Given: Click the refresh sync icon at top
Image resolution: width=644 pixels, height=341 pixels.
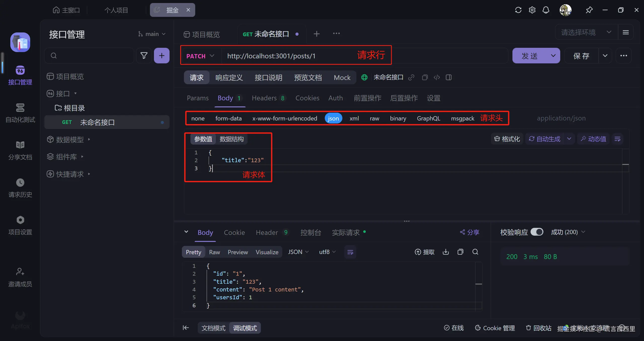Looking at the screenshot, I should (518, 10).
